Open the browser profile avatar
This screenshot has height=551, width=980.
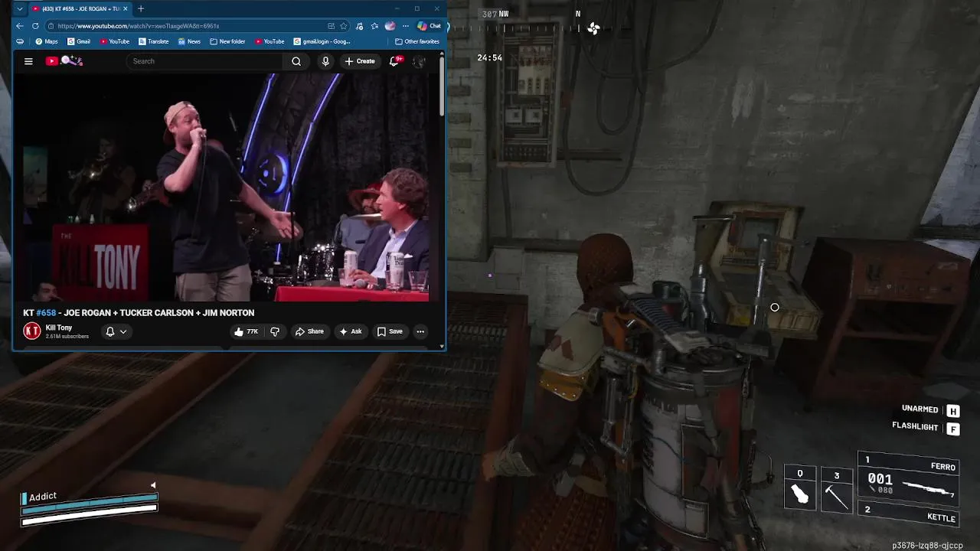390,26
